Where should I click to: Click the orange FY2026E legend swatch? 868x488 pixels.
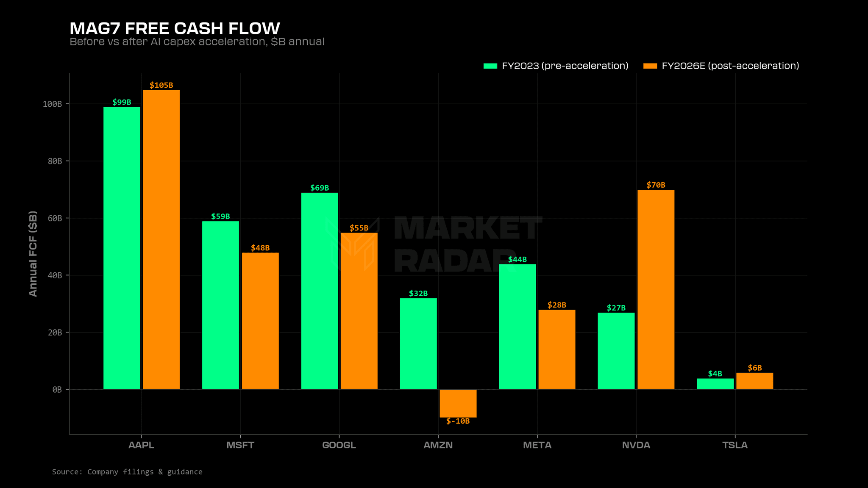coord(650,66)
